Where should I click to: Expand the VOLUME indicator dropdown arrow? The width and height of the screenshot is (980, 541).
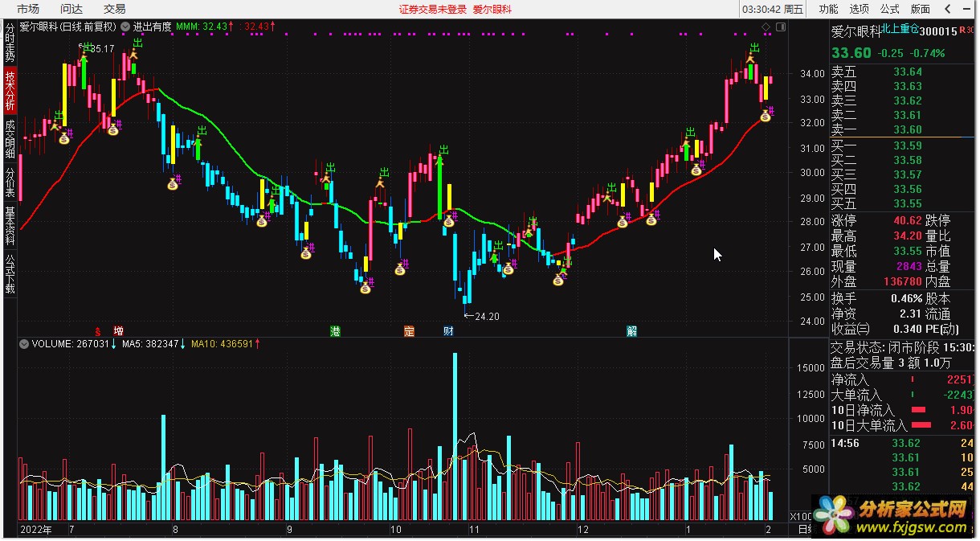click(25, 343)
